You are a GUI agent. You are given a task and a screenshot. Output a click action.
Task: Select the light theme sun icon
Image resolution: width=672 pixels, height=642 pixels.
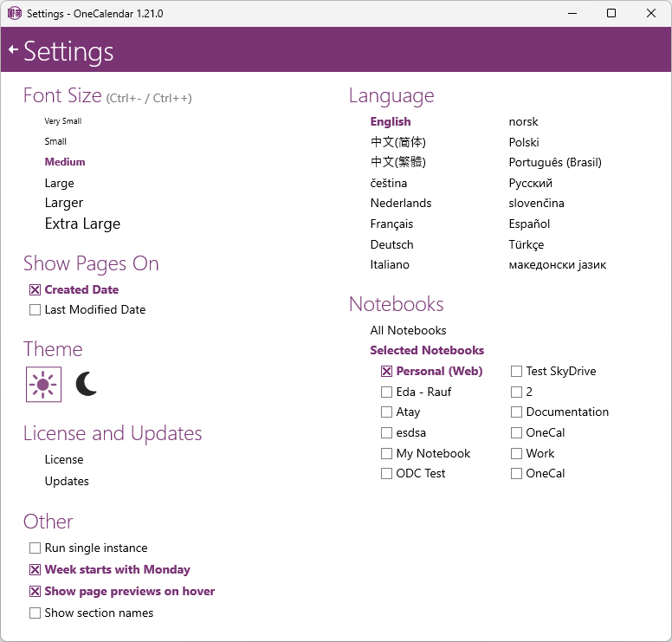(43, 385)
